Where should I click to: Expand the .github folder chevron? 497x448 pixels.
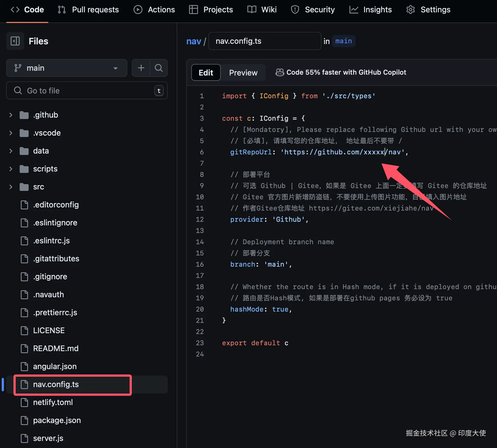(x=11, y=115)
